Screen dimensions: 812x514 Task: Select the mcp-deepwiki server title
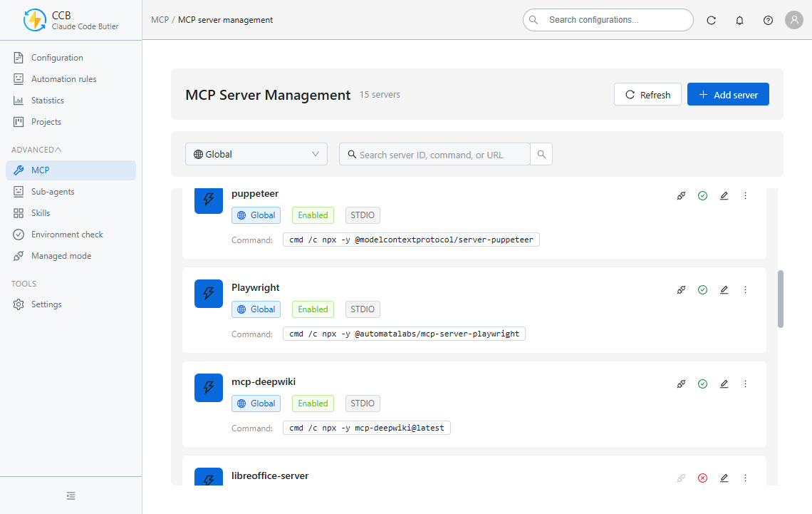click(264, 382)
